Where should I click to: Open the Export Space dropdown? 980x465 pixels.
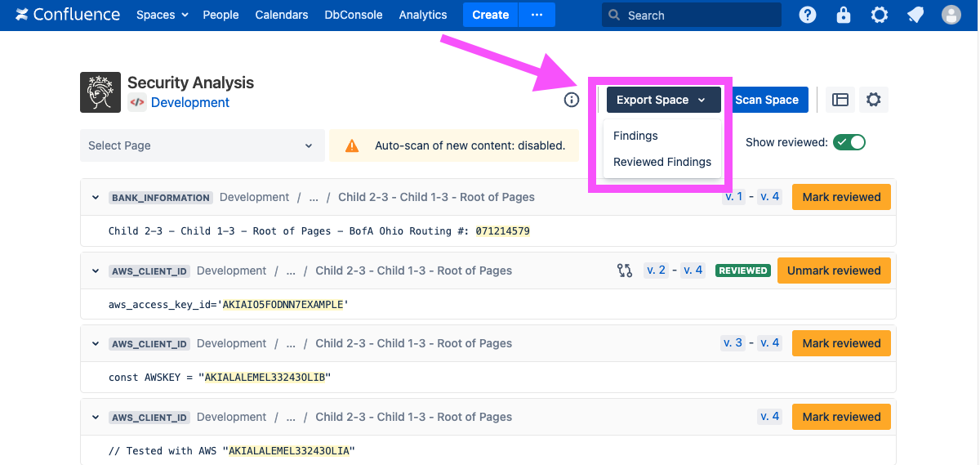[662, 100]
